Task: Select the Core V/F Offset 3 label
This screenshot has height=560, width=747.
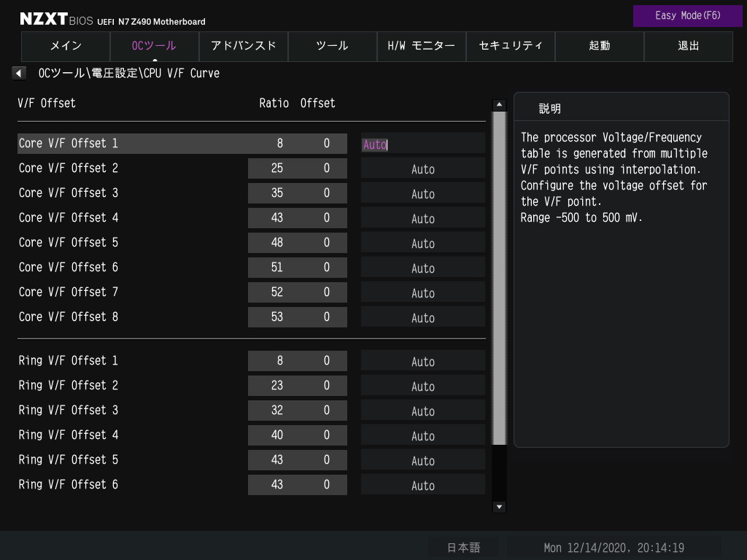Action: [68, 192]
